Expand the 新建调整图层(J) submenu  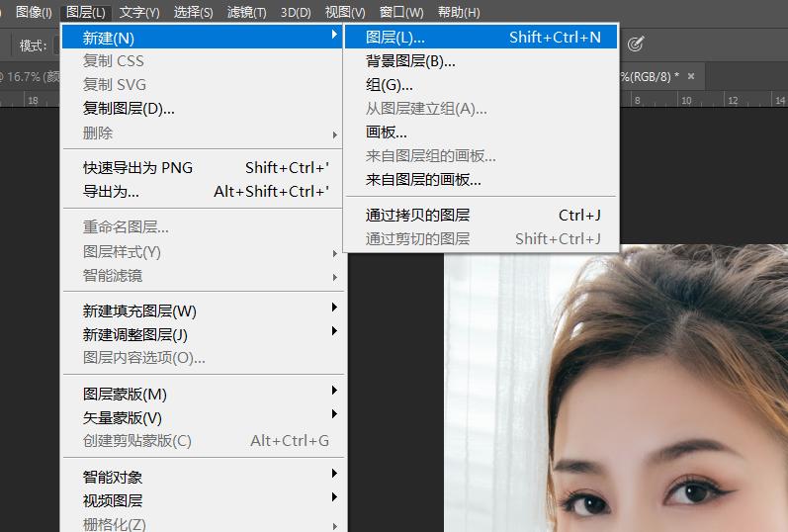pyautogui.click(x=202, y=334)
